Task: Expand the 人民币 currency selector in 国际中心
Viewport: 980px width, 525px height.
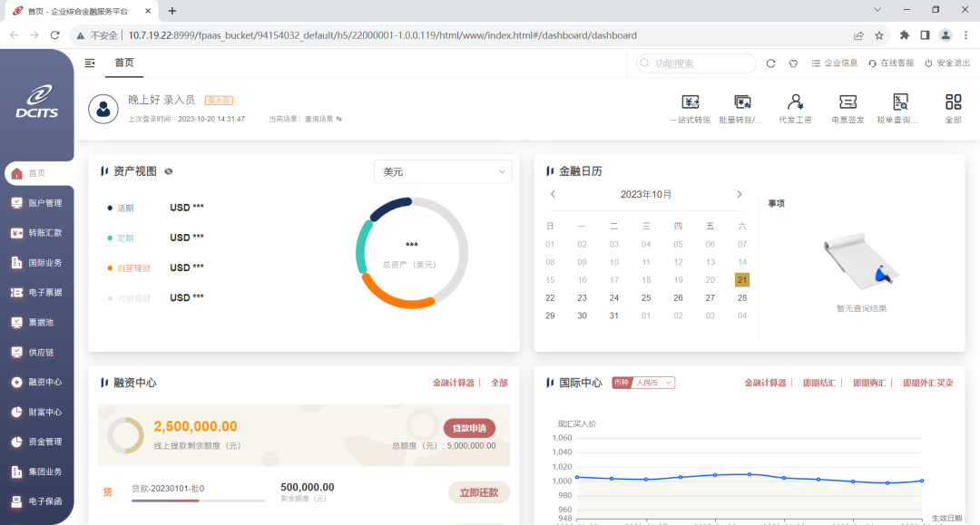Action: pyautogui.click(x=653, y=383)
